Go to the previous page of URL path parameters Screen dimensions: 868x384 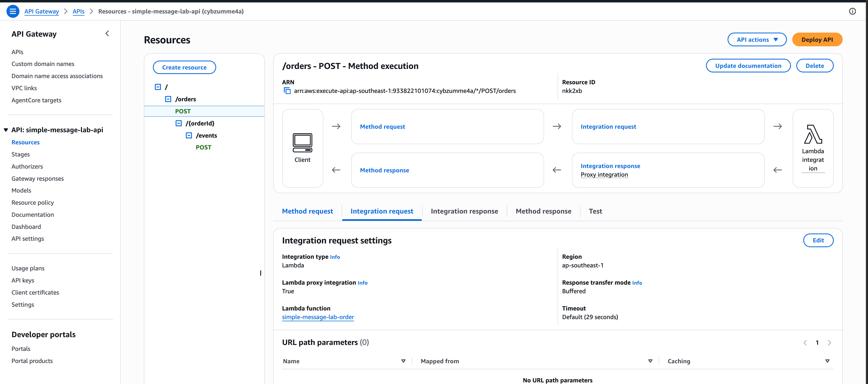(x=805, y=343)
